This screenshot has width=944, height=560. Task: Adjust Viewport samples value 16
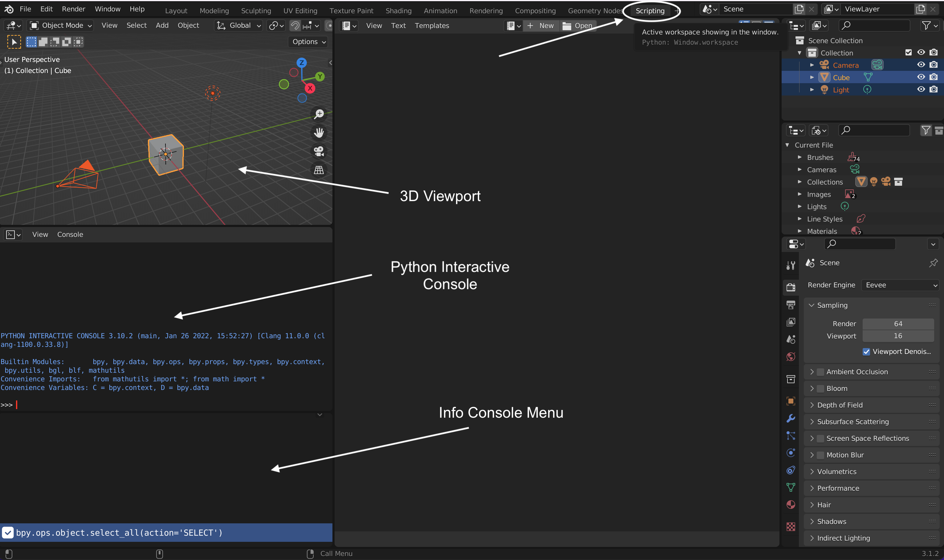tap(898, 336)
